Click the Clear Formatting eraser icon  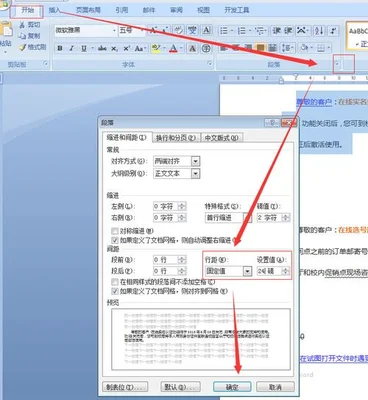click(179, 30)
